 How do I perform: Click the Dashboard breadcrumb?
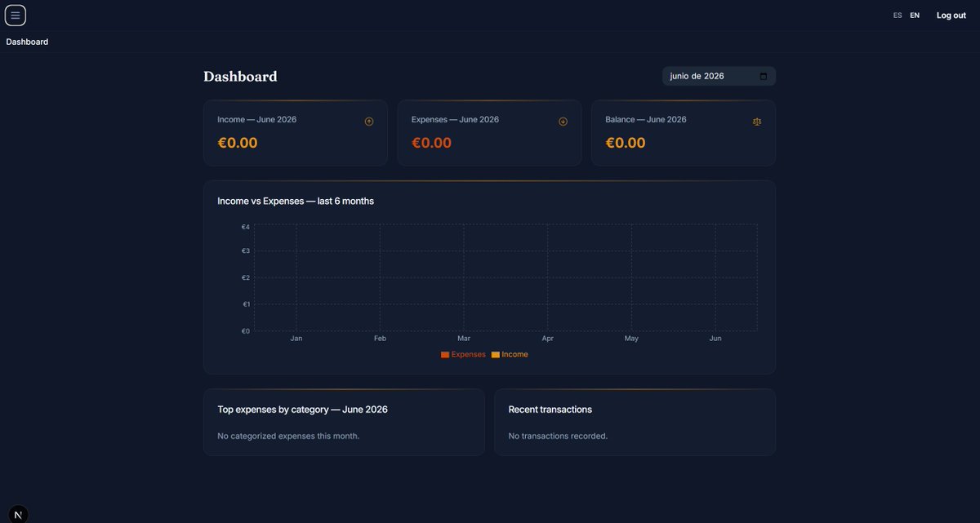[x=27, y=42]
